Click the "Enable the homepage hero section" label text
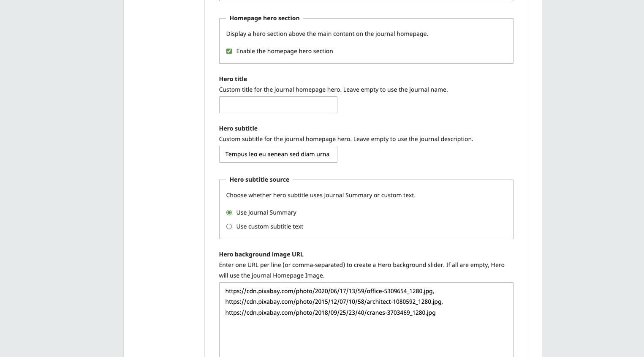The image size is (644, 357). point(285,51)
